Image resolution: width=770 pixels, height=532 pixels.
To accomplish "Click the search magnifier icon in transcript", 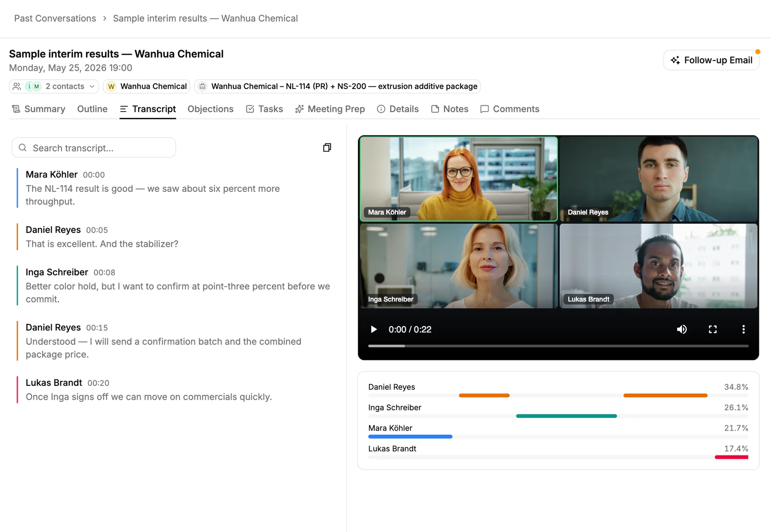I will coord(23,148).
